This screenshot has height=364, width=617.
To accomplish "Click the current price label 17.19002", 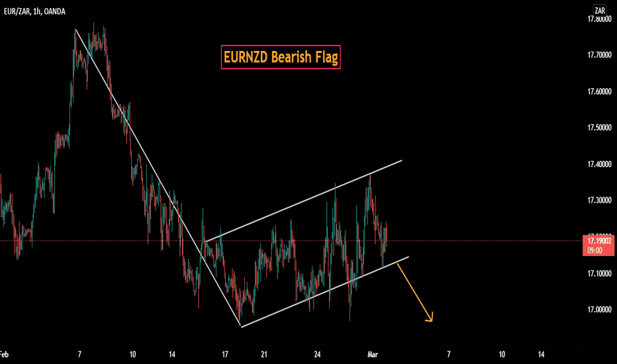I will pyautogui.click(x=599, y=241).
